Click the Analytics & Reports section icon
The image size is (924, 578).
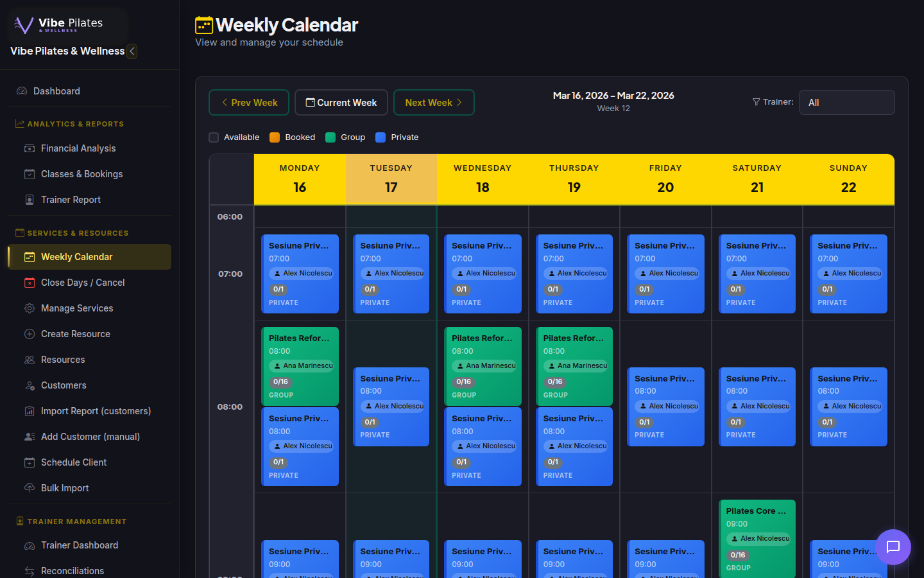coord(20,124)
